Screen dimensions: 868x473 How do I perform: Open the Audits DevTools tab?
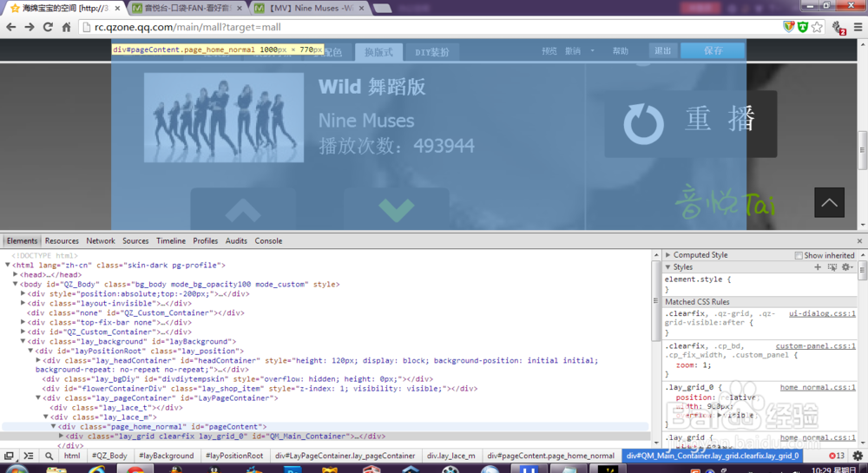coord(236,241)
